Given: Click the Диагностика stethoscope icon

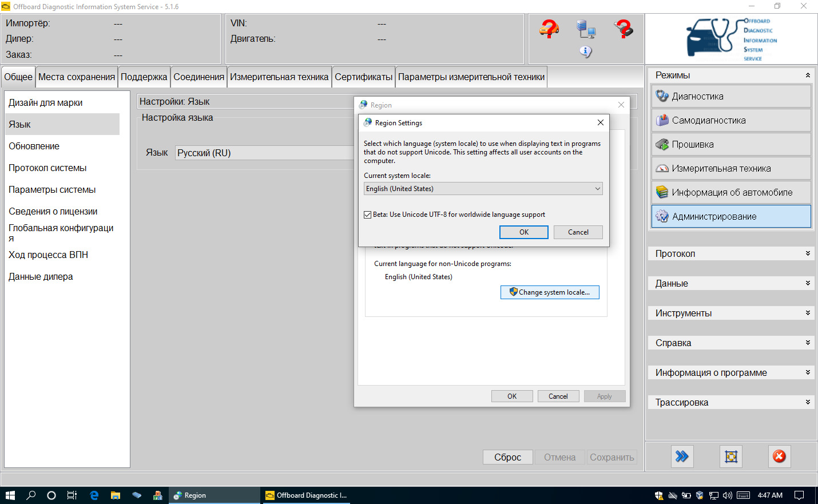Looking at the screenshot, I should [x=662, y=96].
